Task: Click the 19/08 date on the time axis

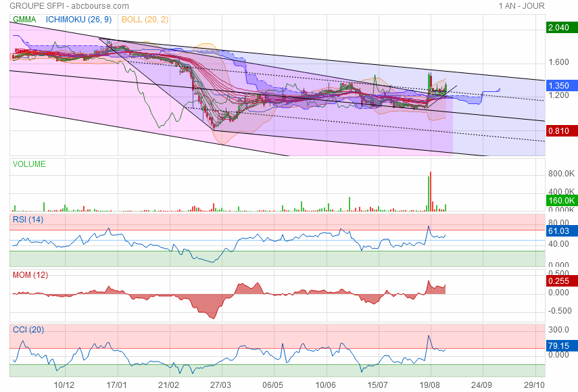Action: (429, 385)
